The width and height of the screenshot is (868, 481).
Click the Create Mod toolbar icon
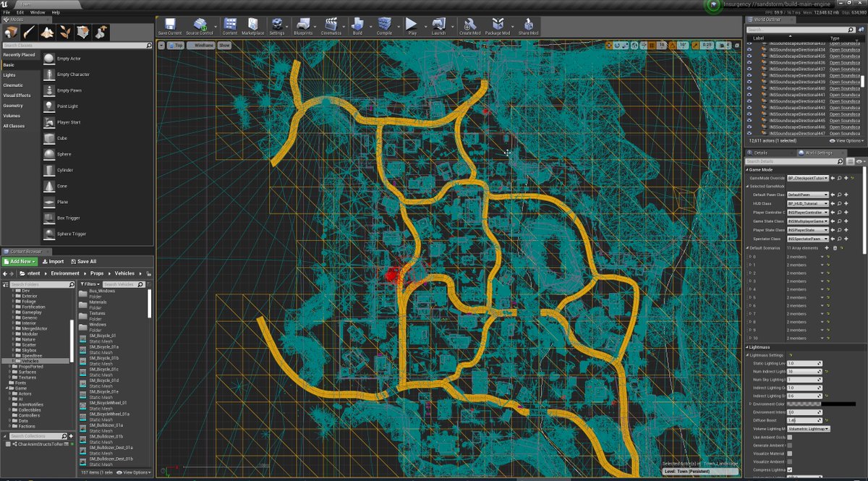pyautogui.click(x=469, y=27)
